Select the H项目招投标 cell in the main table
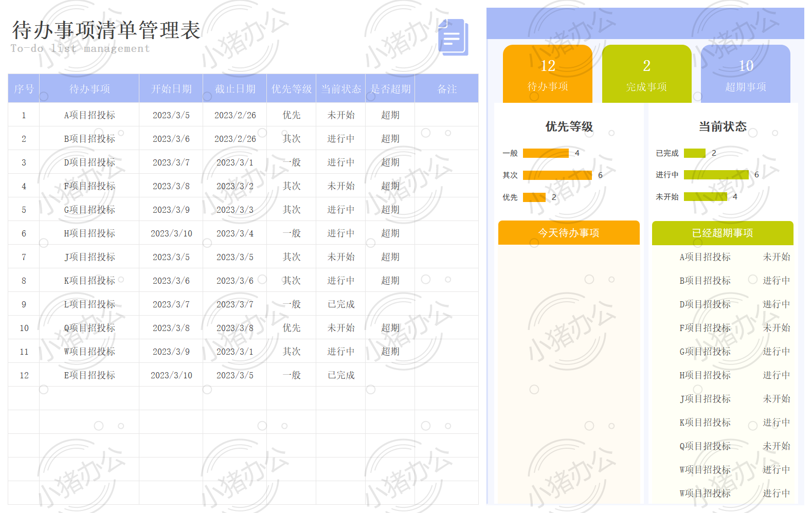Screen dimensions: 812x513 (89, 233)
